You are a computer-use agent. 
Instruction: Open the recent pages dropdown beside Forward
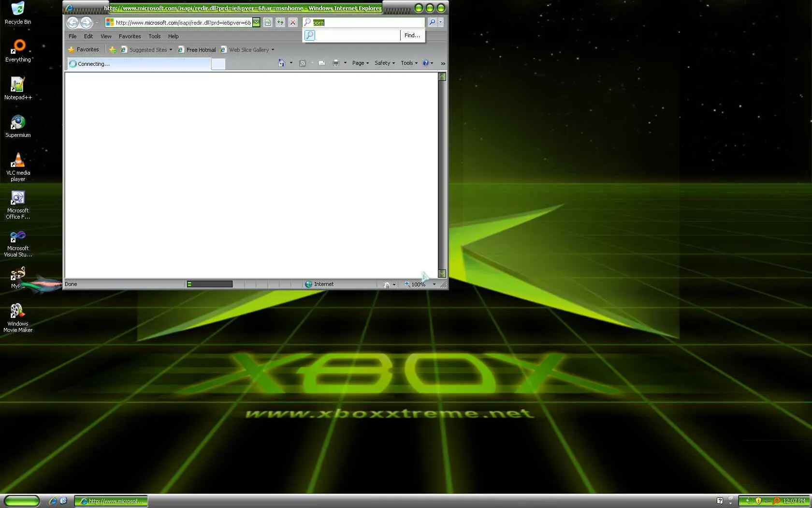point(97,22)
